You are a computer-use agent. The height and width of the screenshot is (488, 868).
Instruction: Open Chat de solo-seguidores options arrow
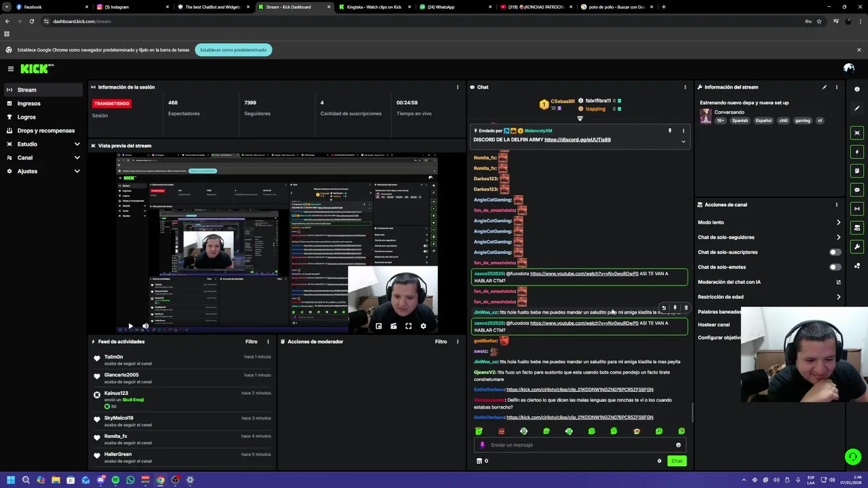pyautogui.click(x=838, y=237)
